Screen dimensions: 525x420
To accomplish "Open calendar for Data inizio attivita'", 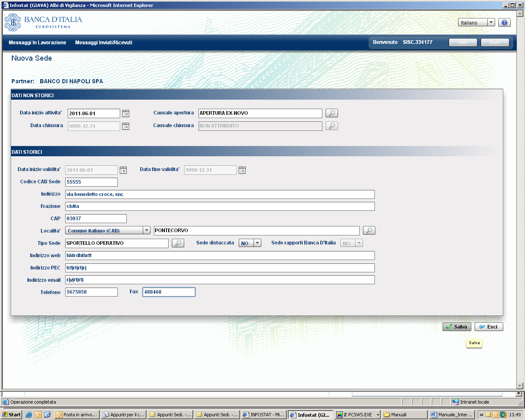I will pos(126,114).
